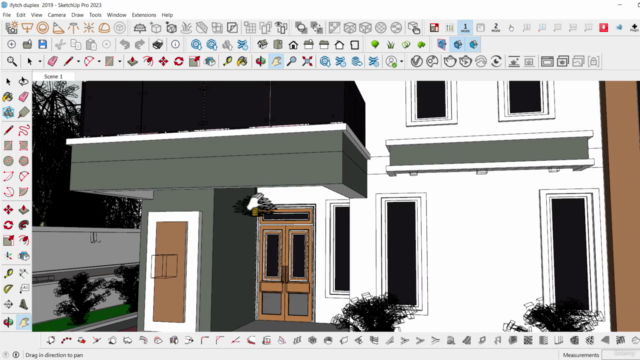Expand the Arc tool dropdown arrow

[x=99, y=62]
